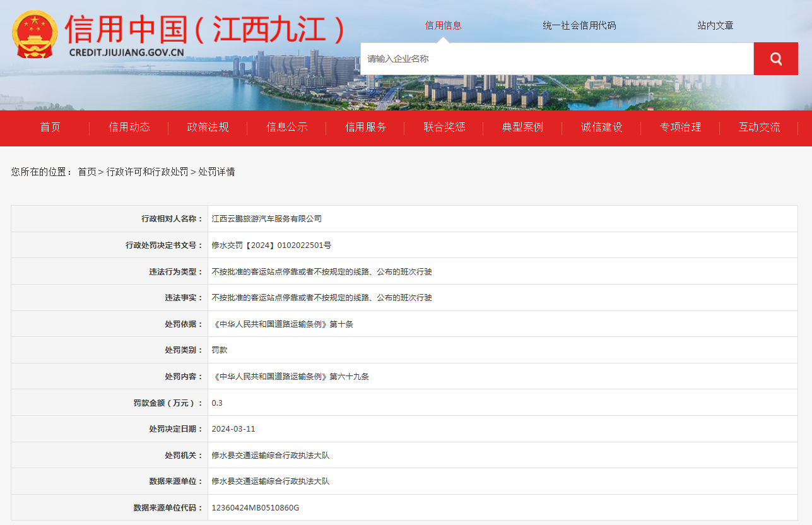The width and height of the screenshot is (812, 525).
Task: Click 《中华人民共和国道路运输条例》第十条 text
Action: [283, 324]
